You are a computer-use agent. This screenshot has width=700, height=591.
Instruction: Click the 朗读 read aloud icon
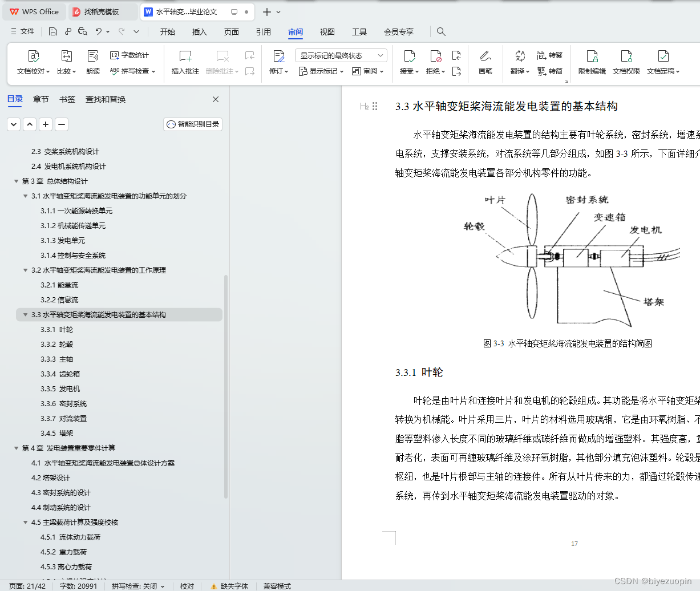point(92,63)
